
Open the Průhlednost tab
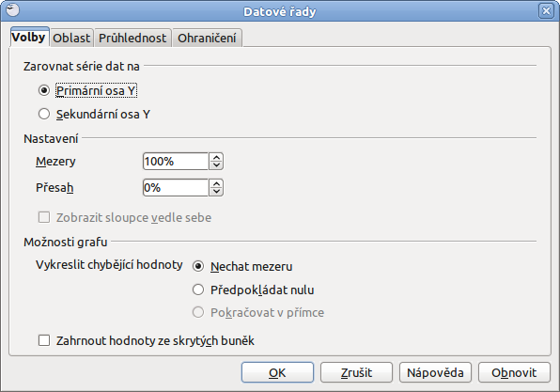tap(132, 38)
